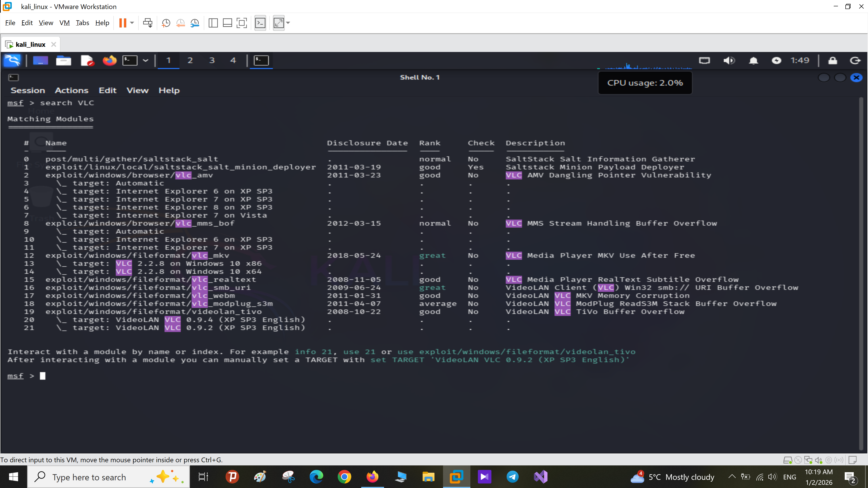Click send Ctrl+Alt+Del toolbar icon

tap(148, 23)
